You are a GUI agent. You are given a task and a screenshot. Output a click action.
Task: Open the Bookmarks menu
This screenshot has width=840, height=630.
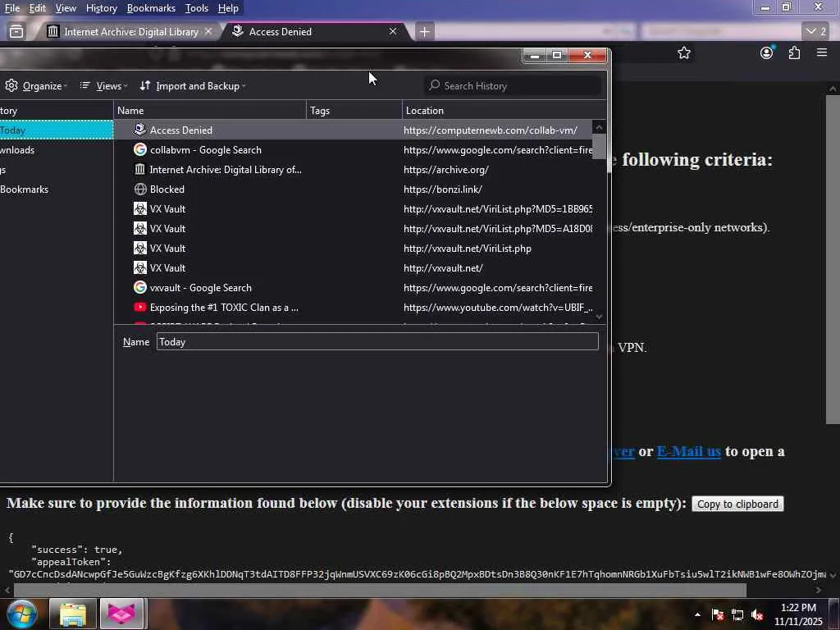point(151,8)
